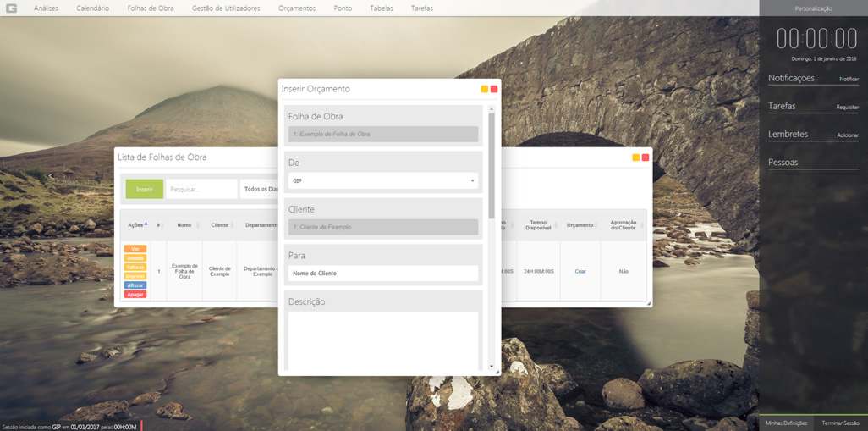Open the De dropdown showing GIP
Image resolution: width=868 pixels, height=431 pixels.
[382, 181]
